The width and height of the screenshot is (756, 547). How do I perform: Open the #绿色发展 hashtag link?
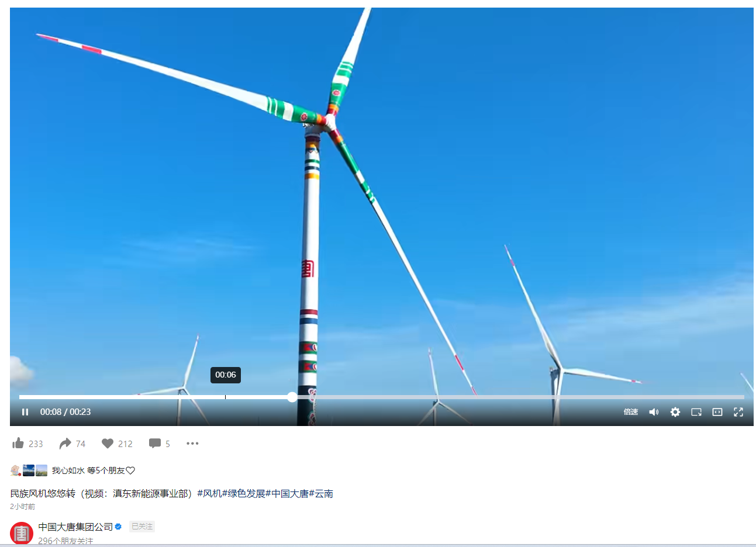(x=243, y=494)
